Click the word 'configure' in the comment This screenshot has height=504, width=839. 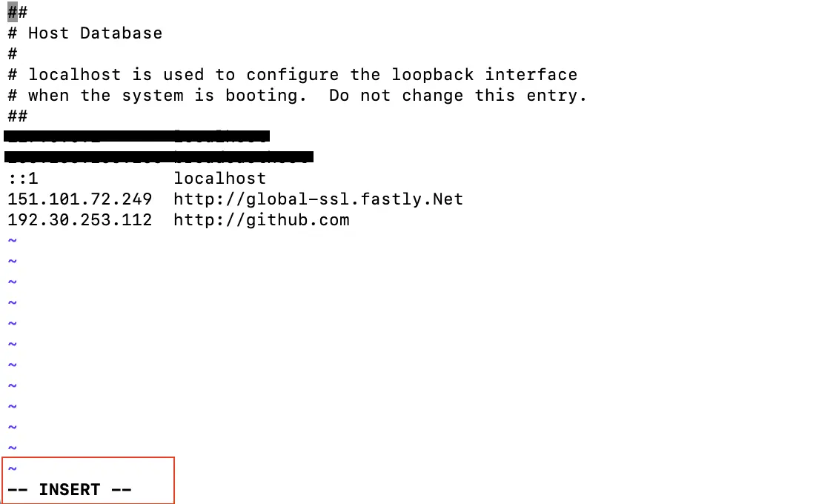coord(292,74)
